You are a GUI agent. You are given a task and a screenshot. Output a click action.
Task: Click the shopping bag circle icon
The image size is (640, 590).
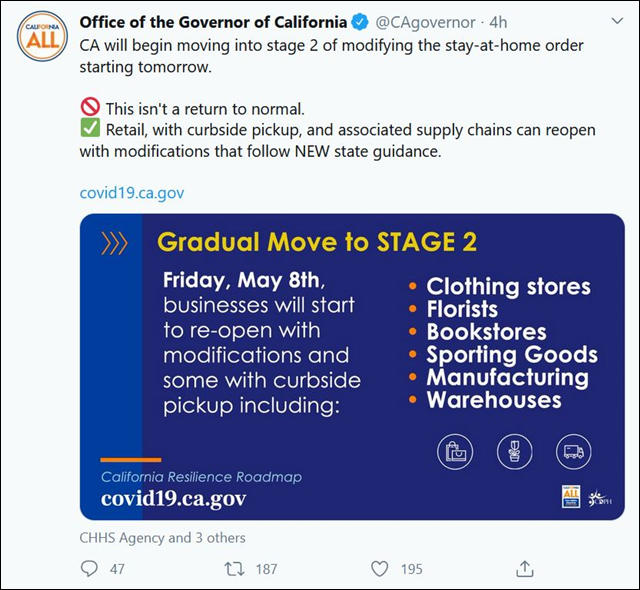[455, 452]
